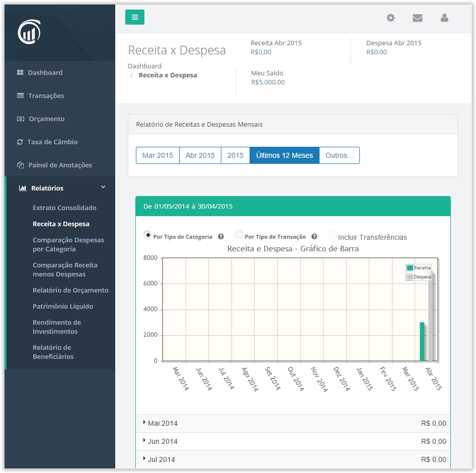The height and width of the screenshot is (473, 476).
Task: Select the Outros... period tab
Action: 339,155
